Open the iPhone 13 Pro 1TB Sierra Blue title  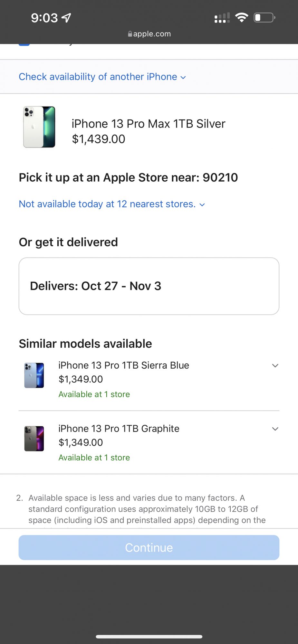tap(124, 365)
